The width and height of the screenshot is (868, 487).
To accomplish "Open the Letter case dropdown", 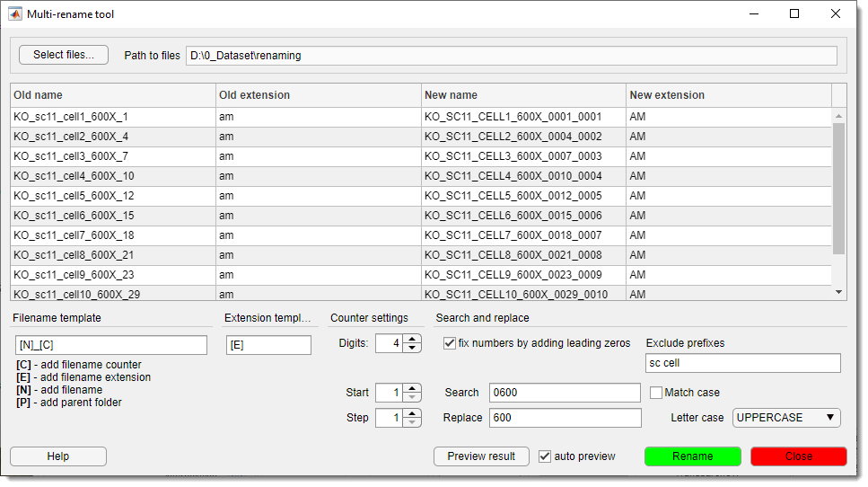I will [786, 418].
